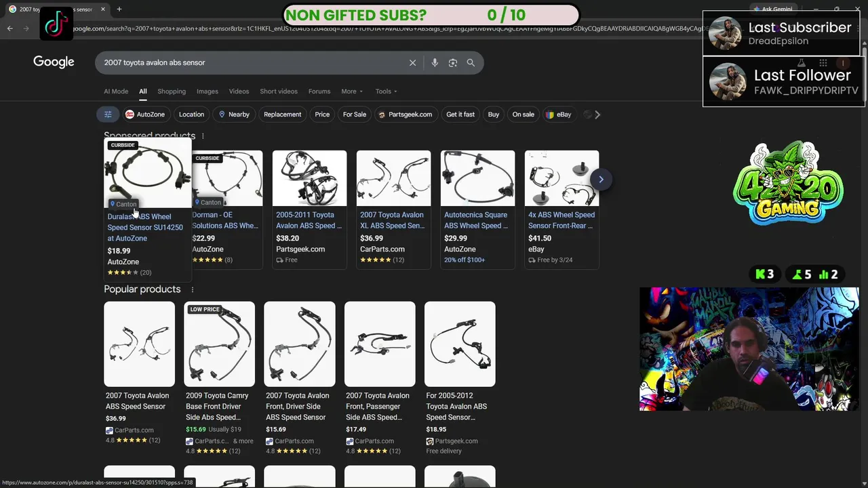Close the current browser tab
Viewport: 868px width, 488px height.
point(103,9)
